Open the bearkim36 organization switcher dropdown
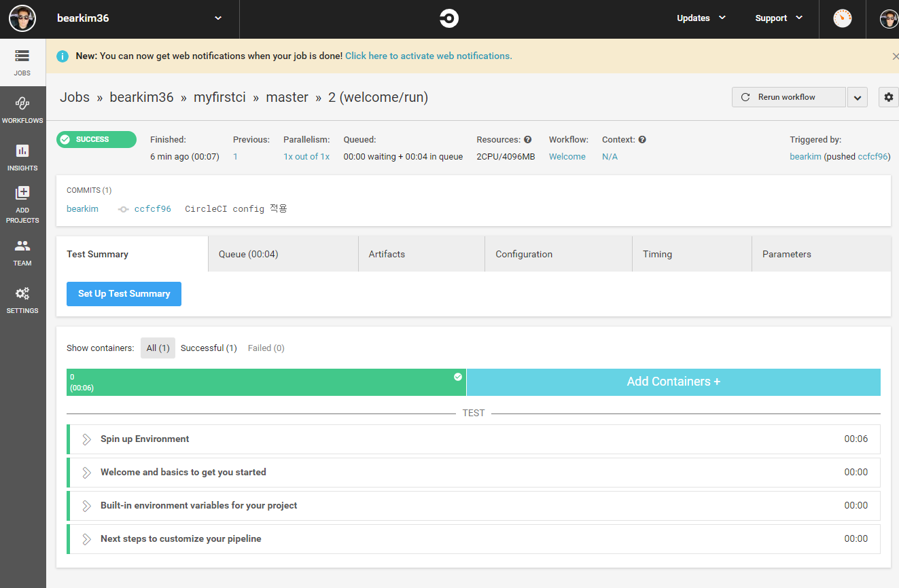 pyautogui.click(x=218, y=18)
